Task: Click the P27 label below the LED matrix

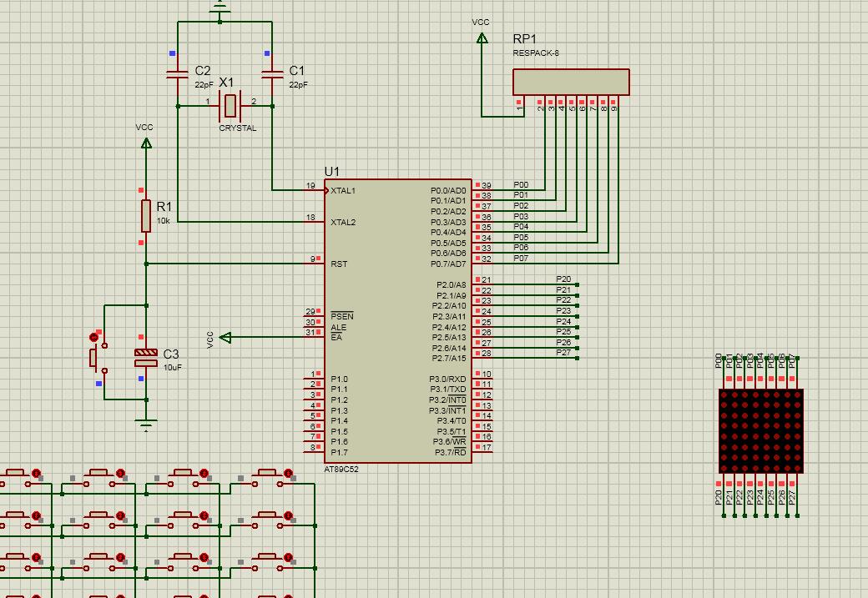Action: [791, 497]
